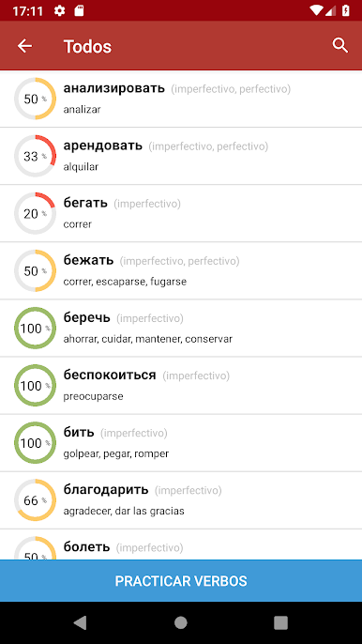Tap the Android home circle button
The image size is (362, 644).
181,622
